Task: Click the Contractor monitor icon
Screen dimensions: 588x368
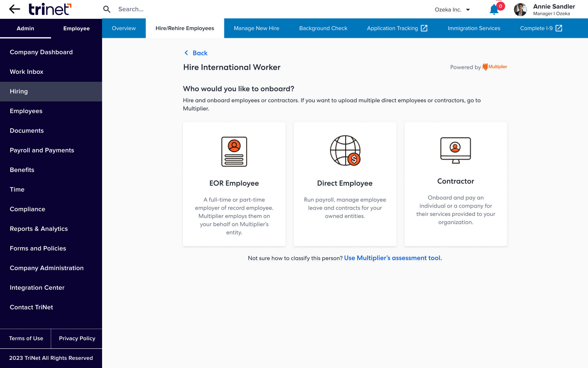Action: 455,150
